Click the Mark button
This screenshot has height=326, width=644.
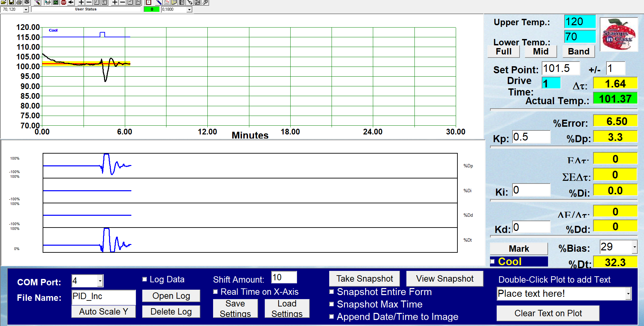(519, 249)
